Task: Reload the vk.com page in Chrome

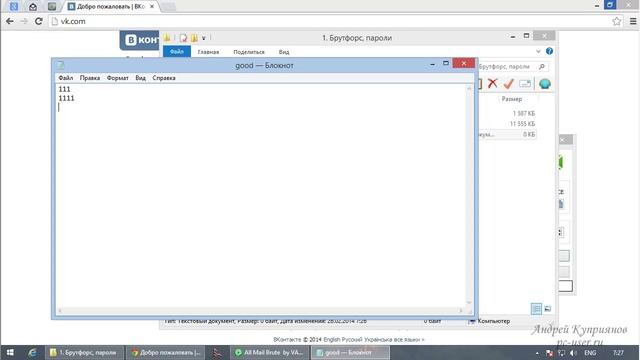Action: tap(39, 21)
